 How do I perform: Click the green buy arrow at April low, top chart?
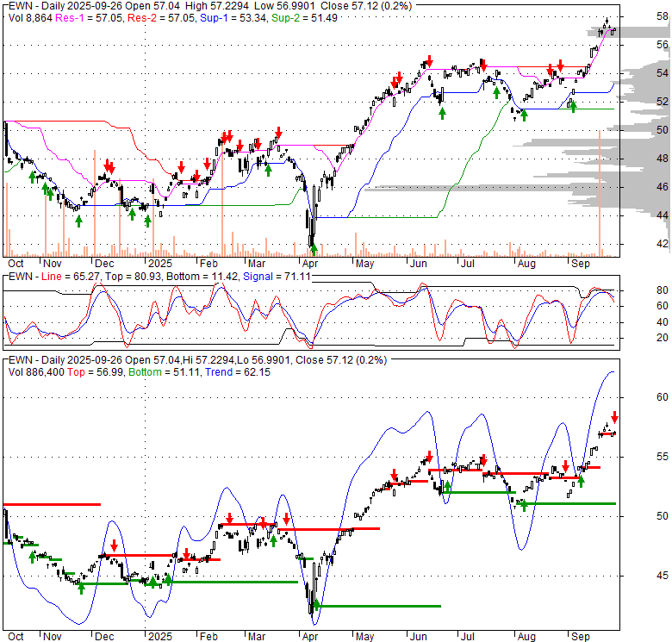tap(314, 249)
